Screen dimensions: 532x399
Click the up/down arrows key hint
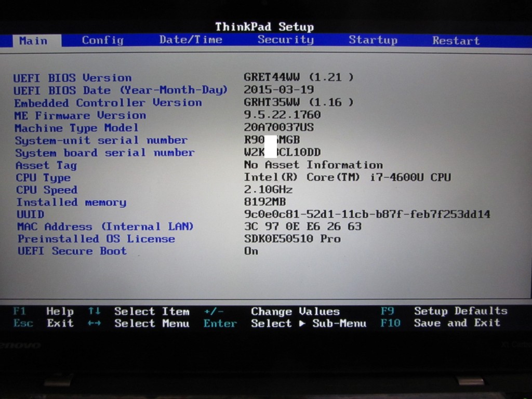click(95, 311)
